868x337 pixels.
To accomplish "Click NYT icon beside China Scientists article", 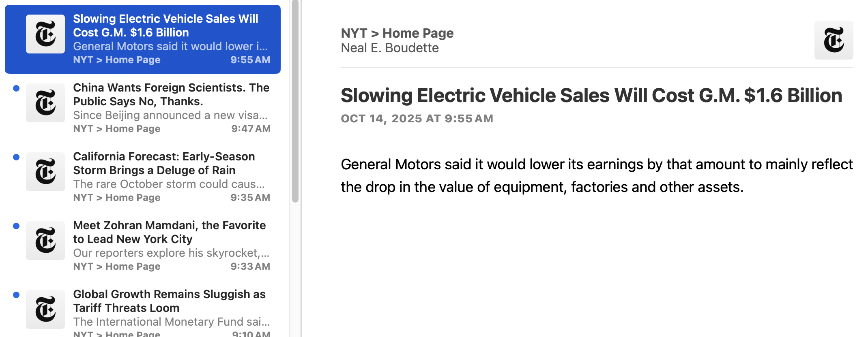I will point(45,103).
